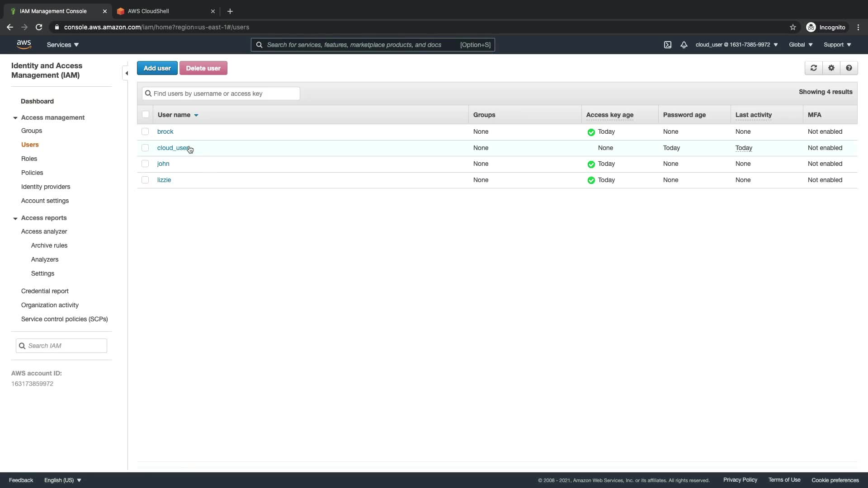The height and width of the screenshot is (488, 868).
Task: Bookmark this page with star icon
Action: (x=793, y=27)
